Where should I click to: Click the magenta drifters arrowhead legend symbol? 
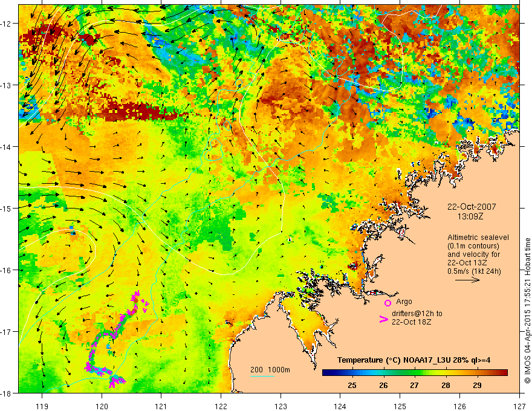click(x=384, y=319)
